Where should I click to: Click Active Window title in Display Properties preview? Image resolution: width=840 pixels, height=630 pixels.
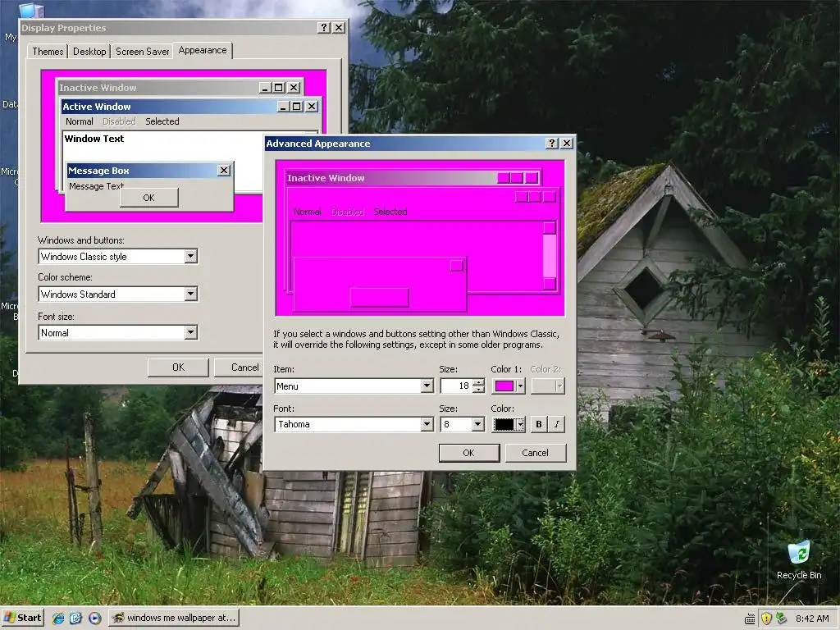coord(97,107)
